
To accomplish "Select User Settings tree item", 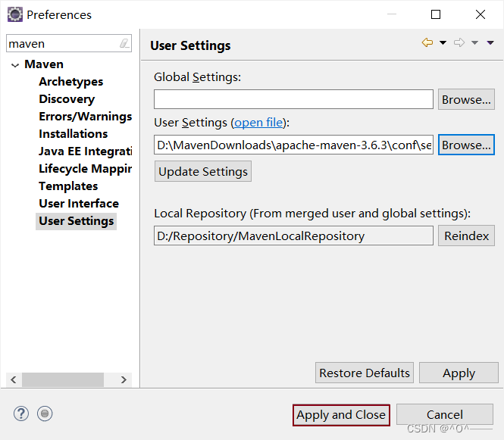I will (x=77, y=221).
